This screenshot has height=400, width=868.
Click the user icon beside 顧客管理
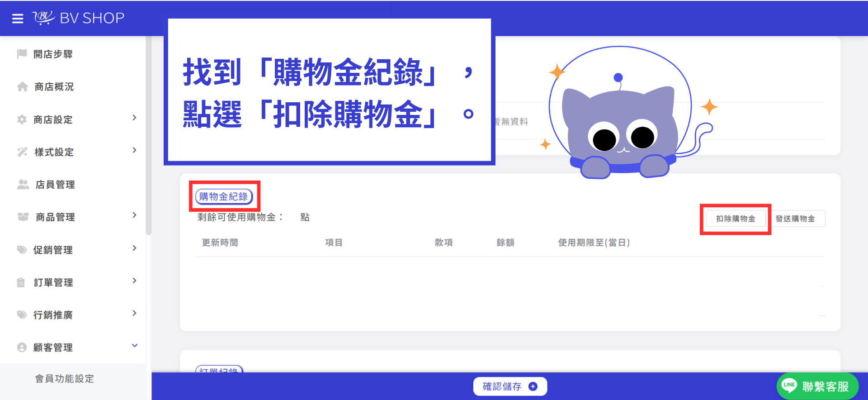tap(22, 348)
